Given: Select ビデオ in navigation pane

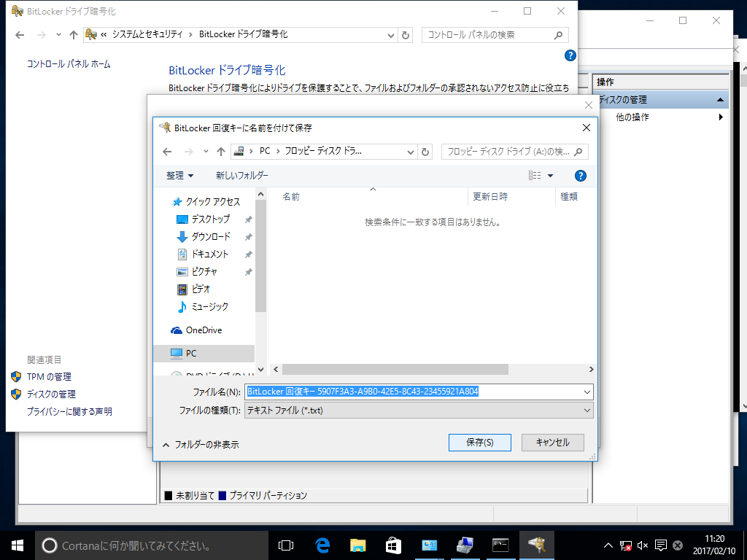Looking at the screenshot, I should pyautogui.click(x=201, y=289).
